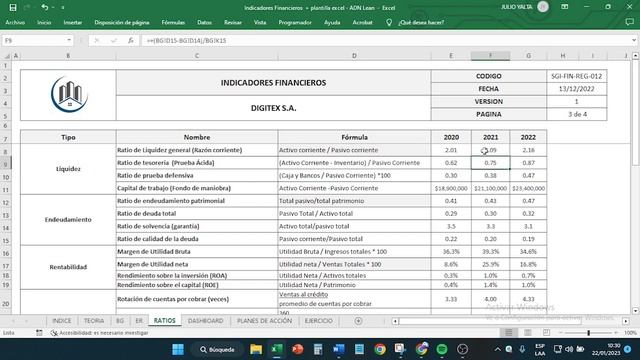
Task: Click the lightbulb Tell Me icon
Action: [x=389, y=22]
